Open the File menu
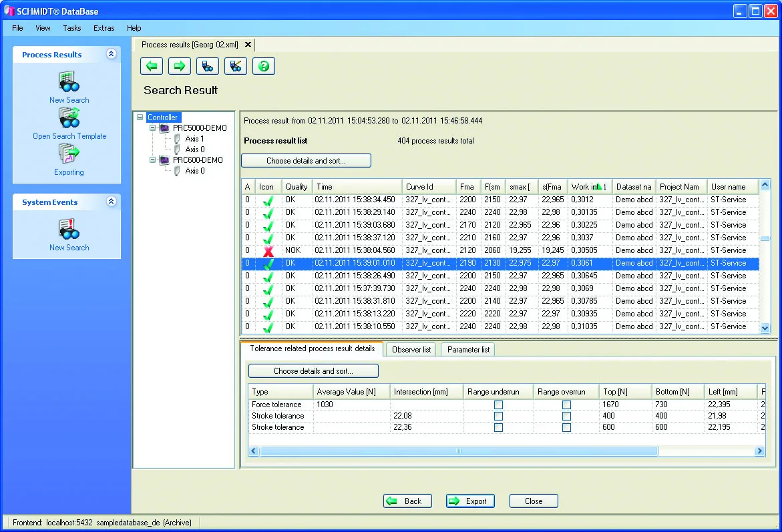 tap(17, 28)
